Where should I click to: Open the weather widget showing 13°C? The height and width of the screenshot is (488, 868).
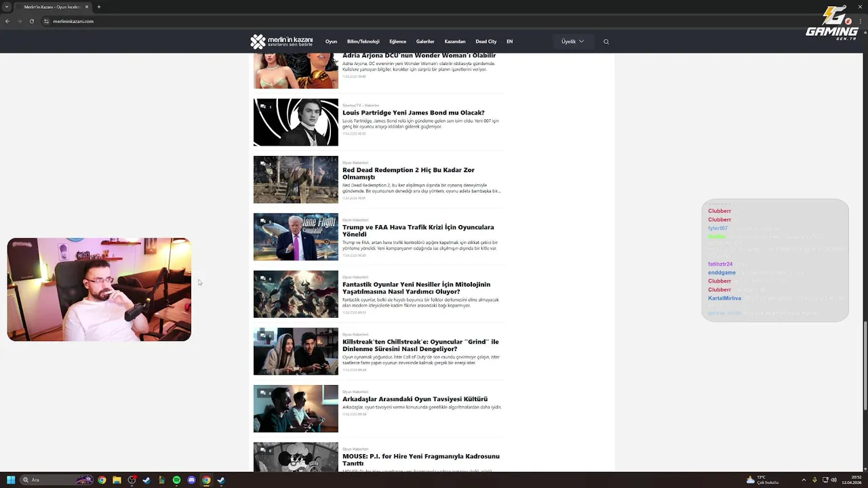click(763, 480)
